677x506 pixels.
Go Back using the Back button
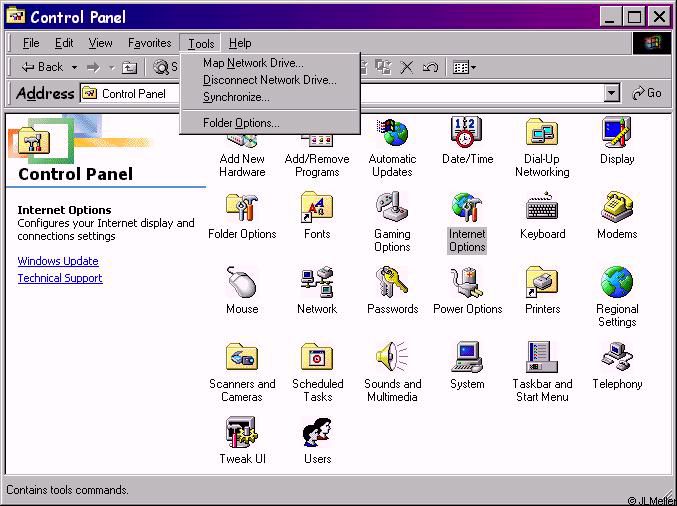[42, 67]
